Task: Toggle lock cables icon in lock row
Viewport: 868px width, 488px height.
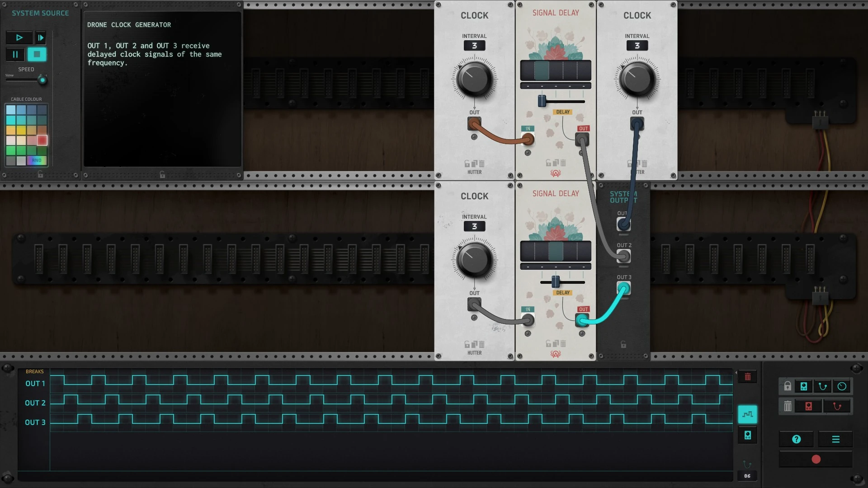Action: click(x=823, y=386)
